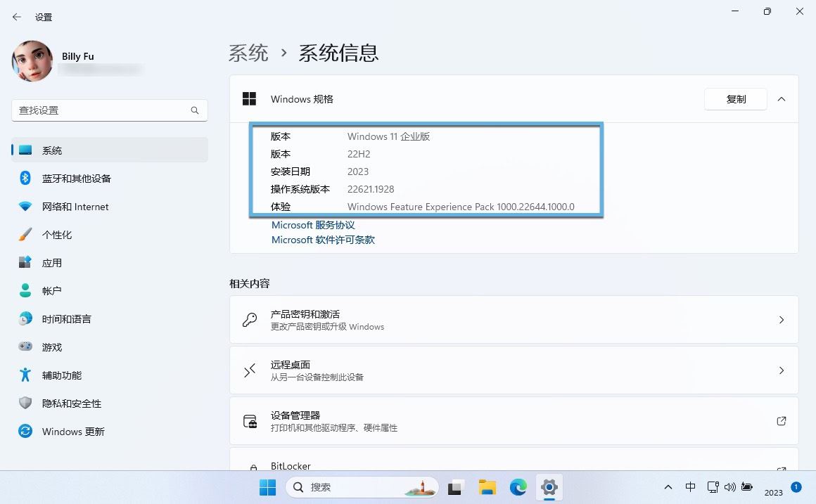Show hidden system tray icons

668,487
